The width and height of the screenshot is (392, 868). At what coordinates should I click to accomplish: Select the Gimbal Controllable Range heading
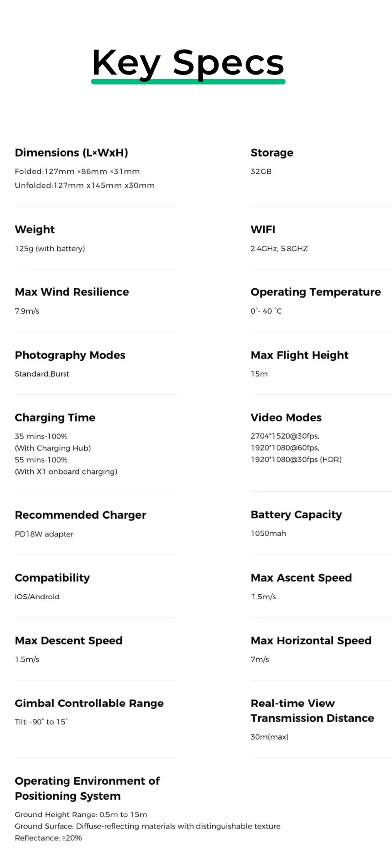pos(89,703)
